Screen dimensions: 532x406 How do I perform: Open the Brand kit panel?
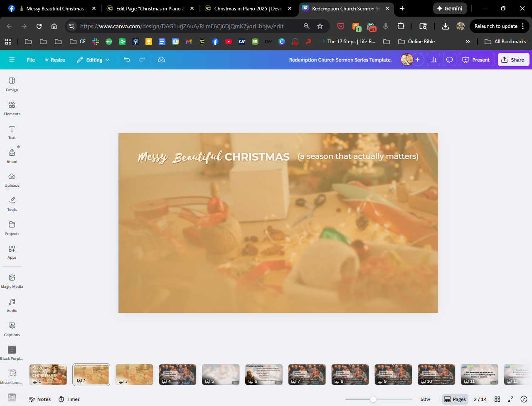[x=12, y=156]
